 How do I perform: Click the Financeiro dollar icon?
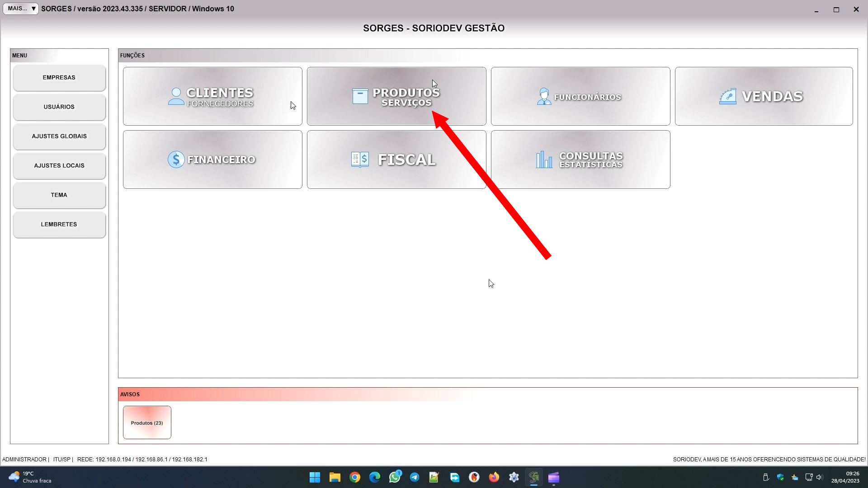click(176, 160)
